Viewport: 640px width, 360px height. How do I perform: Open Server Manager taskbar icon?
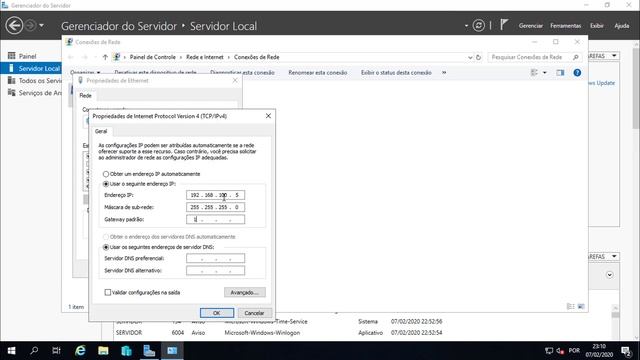(x=149, y=351)
